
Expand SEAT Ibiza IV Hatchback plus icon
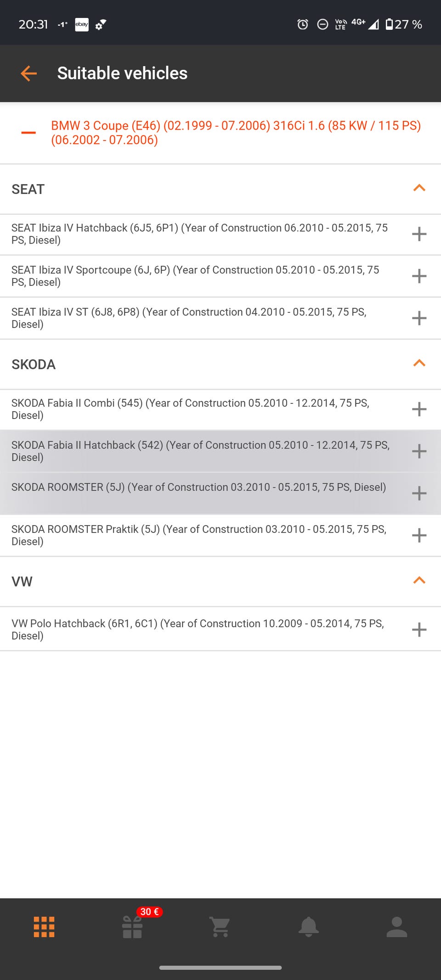419,234
